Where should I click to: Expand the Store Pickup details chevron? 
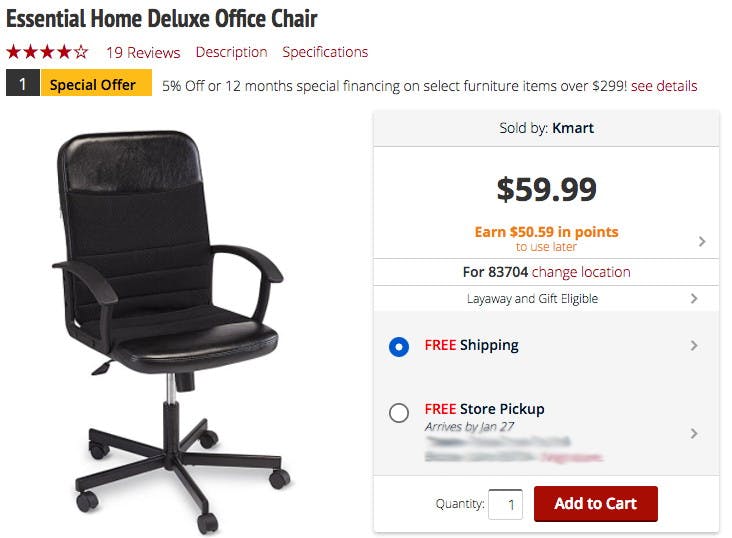pos(694,433)
